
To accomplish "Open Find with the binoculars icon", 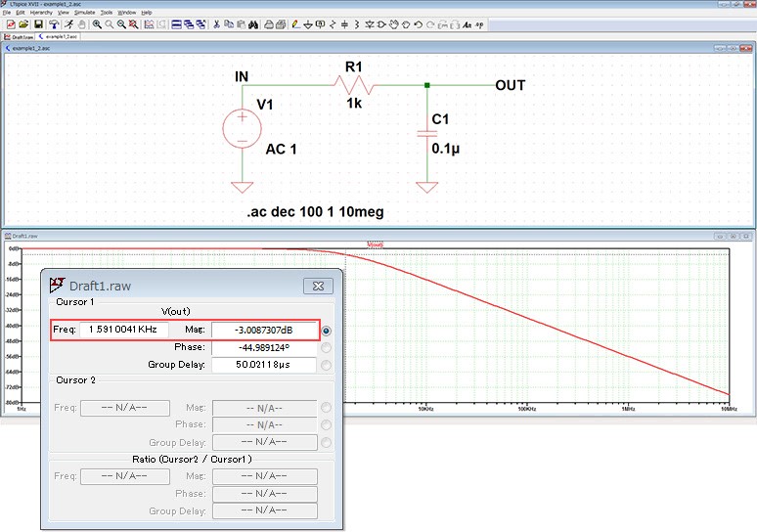I will (x=251, y=23).
